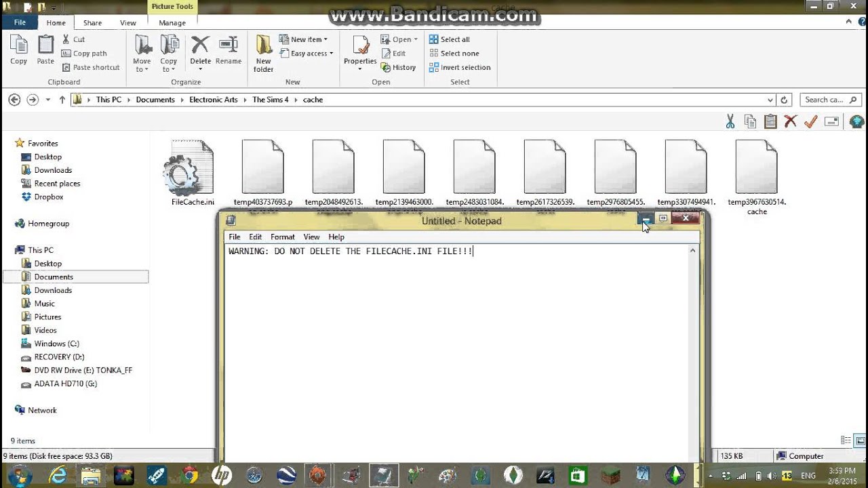Click the scissors icon in the toolbar strip
868x488 pixels.
click(x=730, y=121)
